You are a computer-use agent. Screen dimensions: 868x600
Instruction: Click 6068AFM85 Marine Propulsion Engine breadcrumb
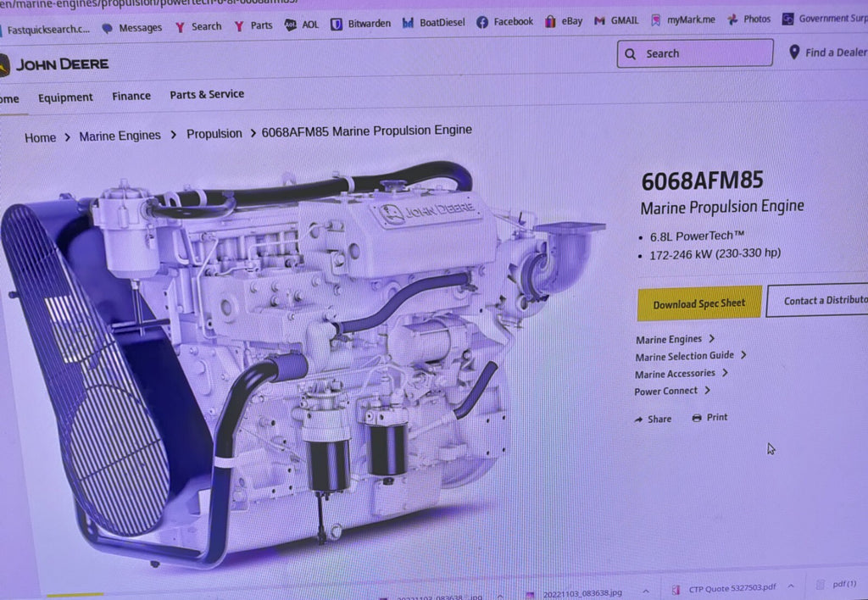(x=366, y=131)
